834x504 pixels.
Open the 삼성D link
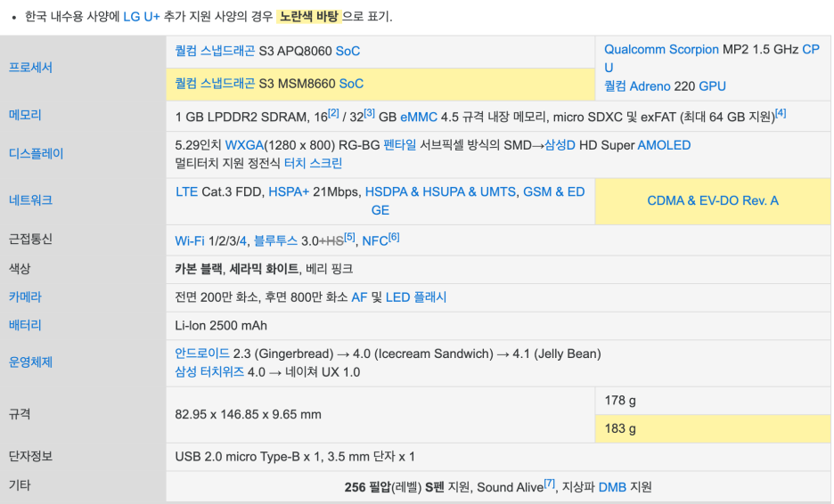click(x=560, y=145)
